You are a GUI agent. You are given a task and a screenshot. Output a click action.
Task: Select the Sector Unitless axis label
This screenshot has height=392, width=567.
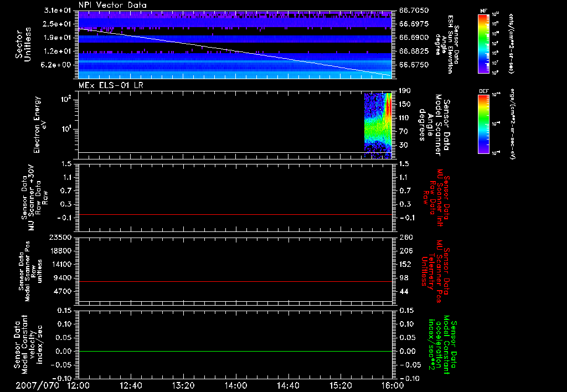coord(23,44)
